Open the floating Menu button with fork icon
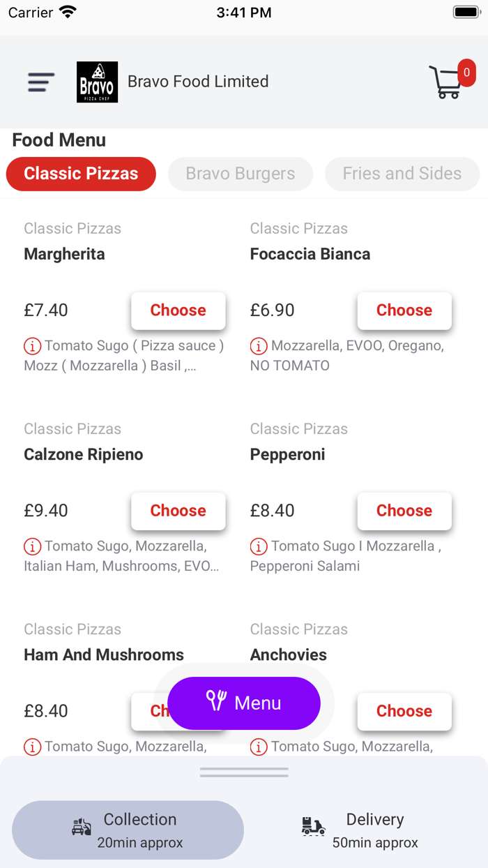The image size is (488, 868). point(243,703)
